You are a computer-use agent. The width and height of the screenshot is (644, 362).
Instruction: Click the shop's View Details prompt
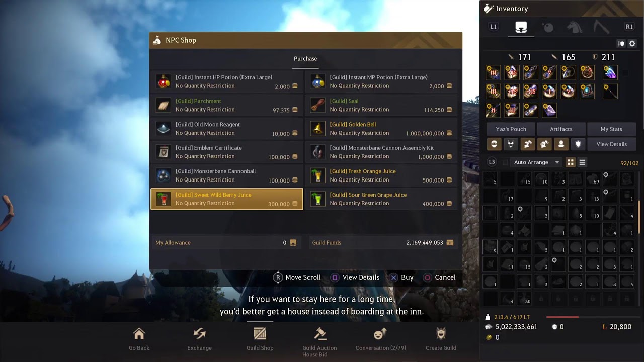355,277
